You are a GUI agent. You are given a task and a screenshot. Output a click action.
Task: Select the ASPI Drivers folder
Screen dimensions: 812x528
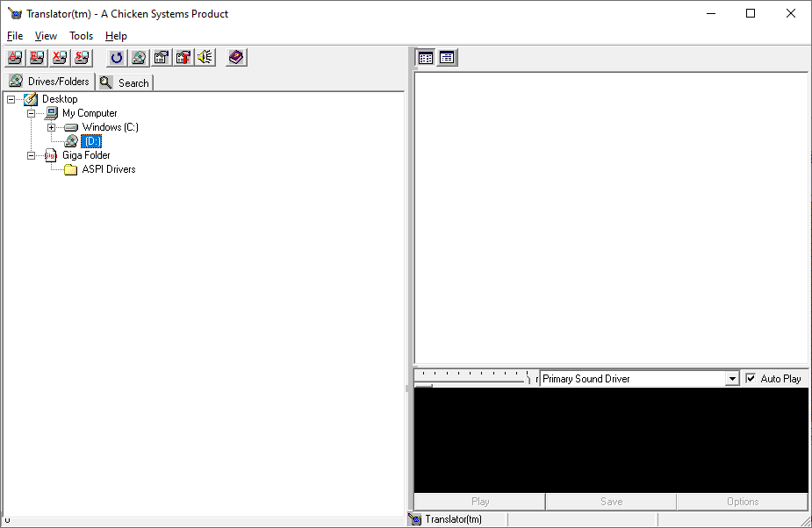(x=108, y=169)
